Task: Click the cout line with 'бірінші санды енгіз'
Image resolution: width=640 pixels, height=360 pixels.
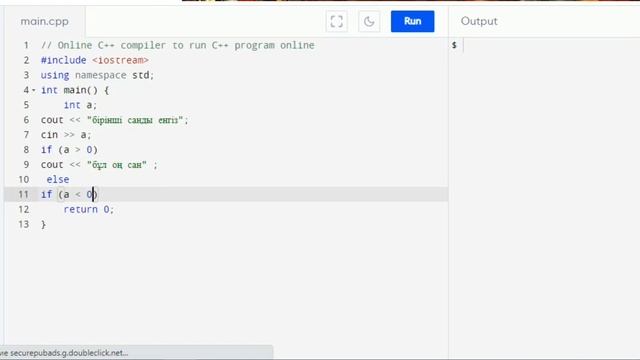Action: pyautogui.click(x=114, y=120)
